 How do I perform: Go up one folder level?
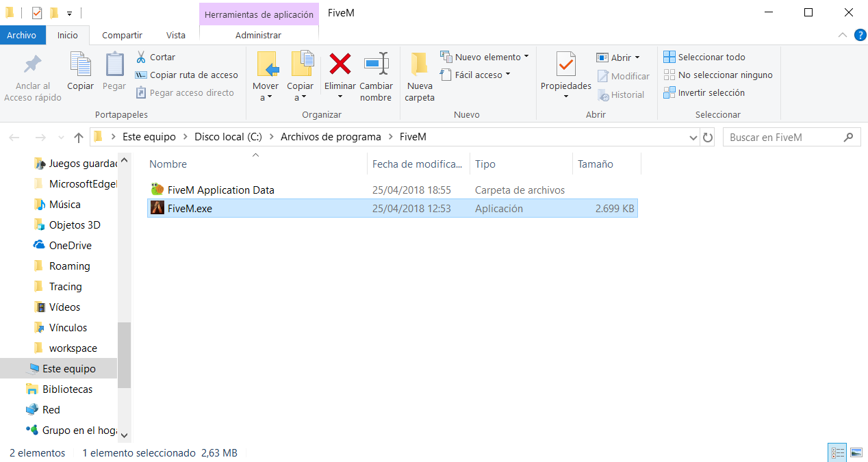(79, 137)
